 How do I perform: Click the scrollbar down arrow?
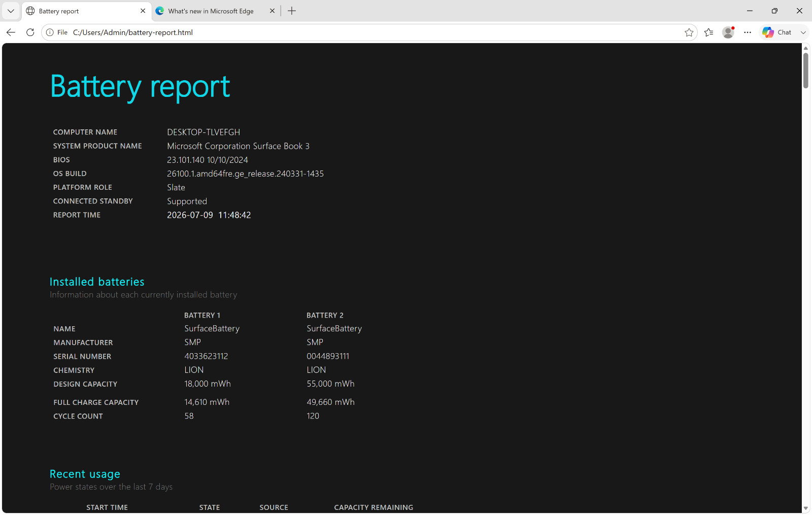click(805, 508)
